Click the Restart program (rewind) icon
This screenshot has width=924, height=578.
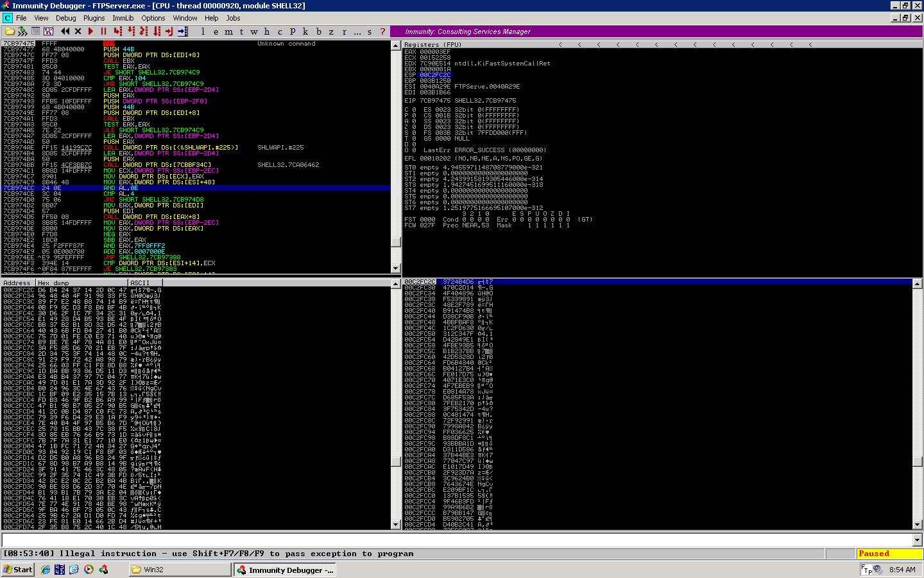(65, 31)
